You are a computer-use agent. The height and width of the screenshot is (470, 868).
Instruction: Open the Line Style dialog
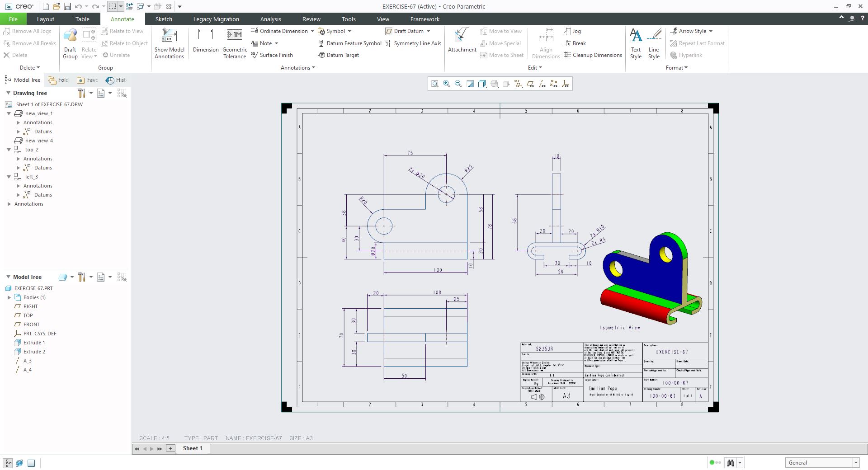[654, 43]
